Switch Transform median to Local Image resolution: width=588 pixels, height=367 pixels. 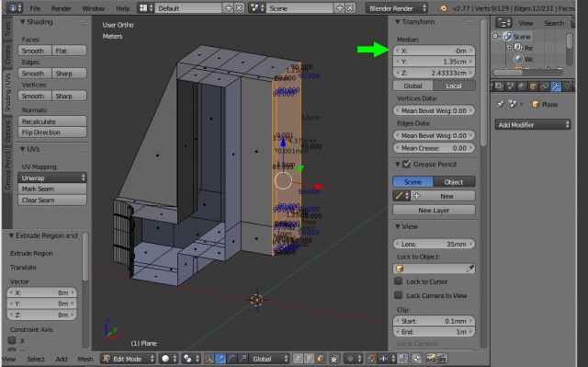point(454,86)
